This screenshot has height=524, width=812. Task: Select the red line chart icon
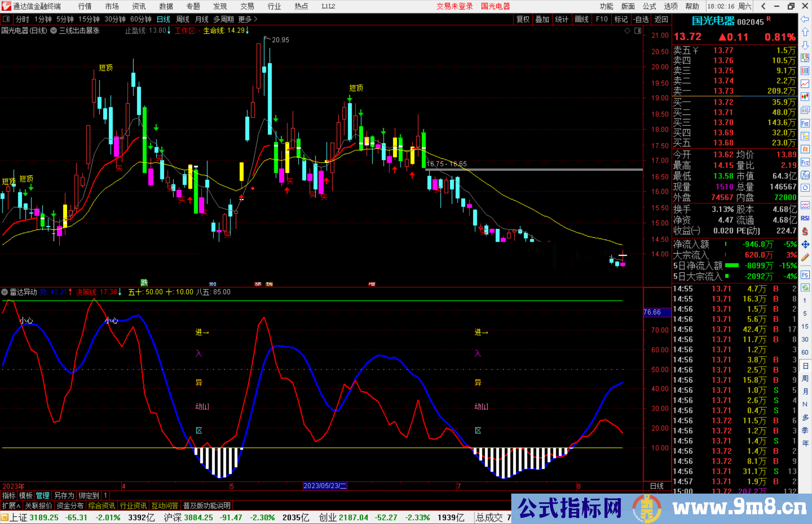click(805, 84)
